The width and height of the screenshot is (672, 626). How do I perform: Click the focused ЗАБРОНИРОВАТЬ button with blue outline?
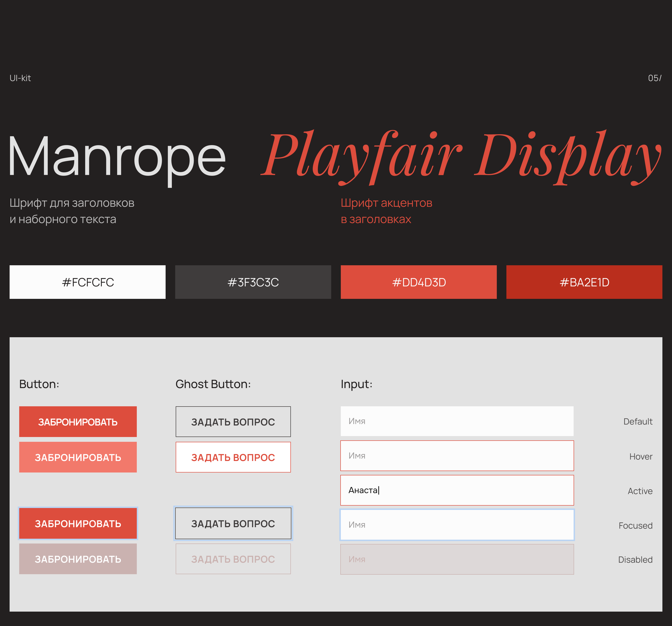tap(78, 523)
